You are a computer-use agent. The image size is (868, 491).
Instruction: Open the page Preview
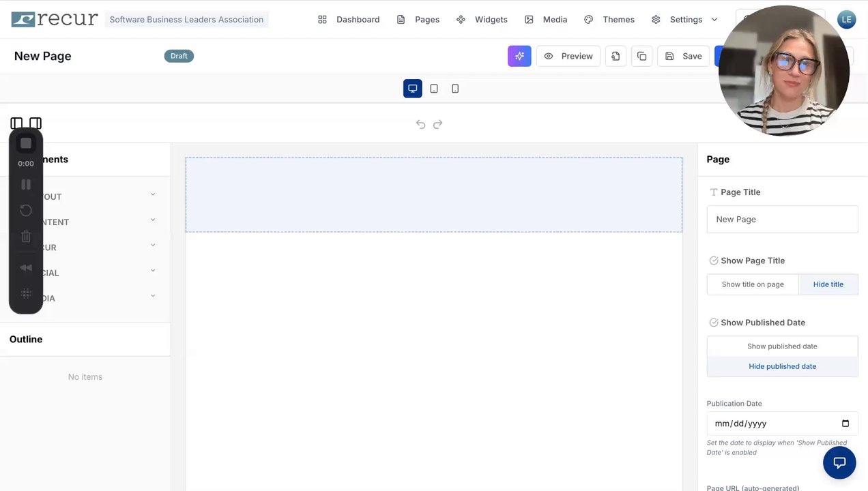[x=568, y=56]
